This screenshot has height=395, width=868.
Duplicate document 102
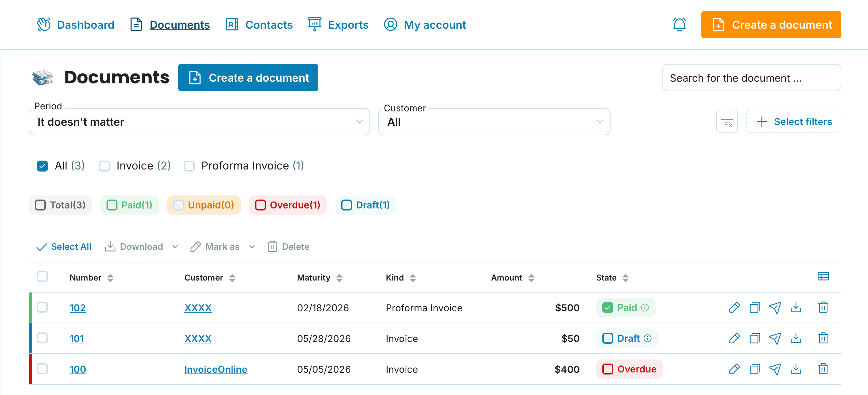pyautogui.click(x=755, y=308)
